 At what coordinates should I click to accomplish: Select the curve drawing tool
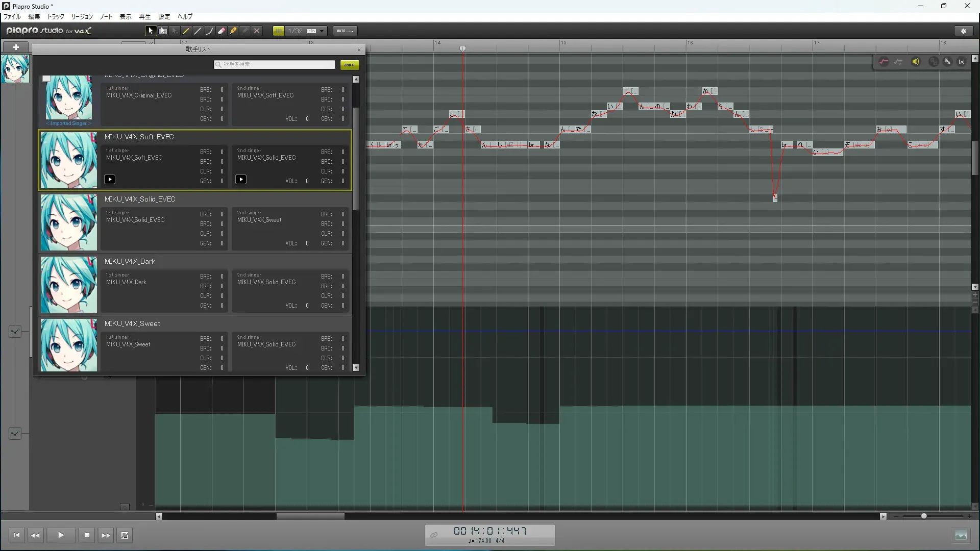tap(210, 31)
